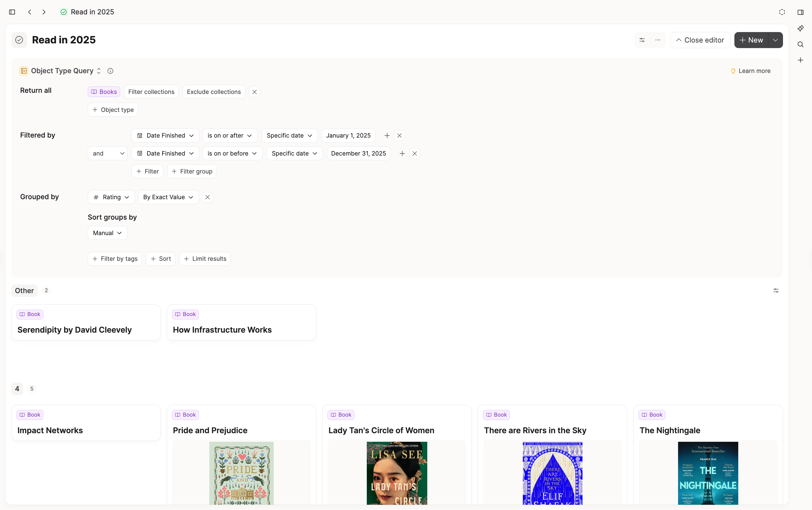The image size is (812, 510).
Task: Open Specific date dropdown beside January 1
Action: click(x=289, y=135)
